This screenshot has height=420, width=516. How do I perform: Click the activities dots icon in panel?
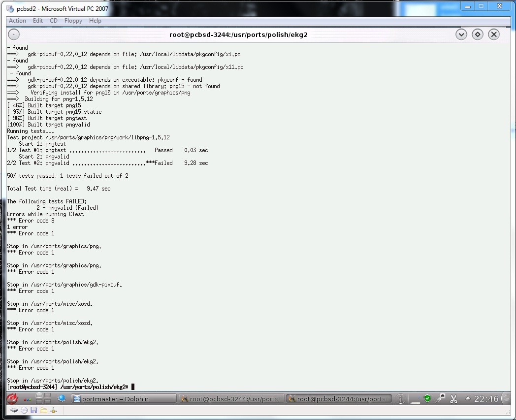click(x=27, y=399)
